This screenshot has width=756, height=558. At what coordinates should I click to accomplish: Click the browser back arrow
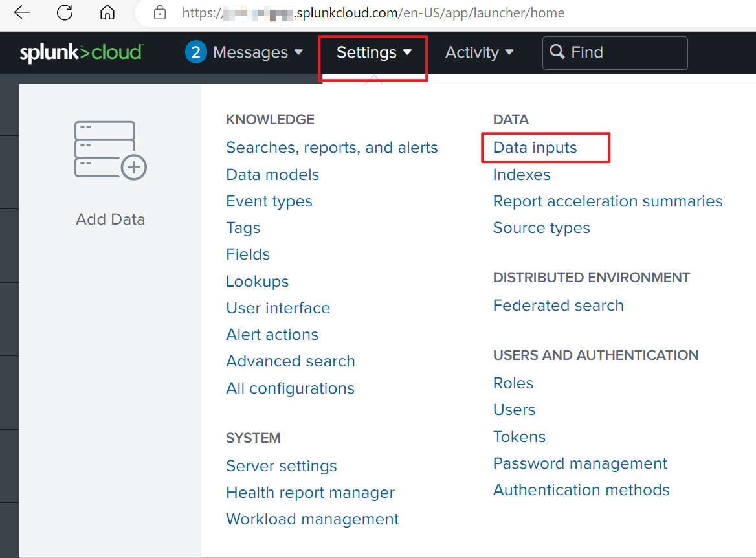click(21, 12)
